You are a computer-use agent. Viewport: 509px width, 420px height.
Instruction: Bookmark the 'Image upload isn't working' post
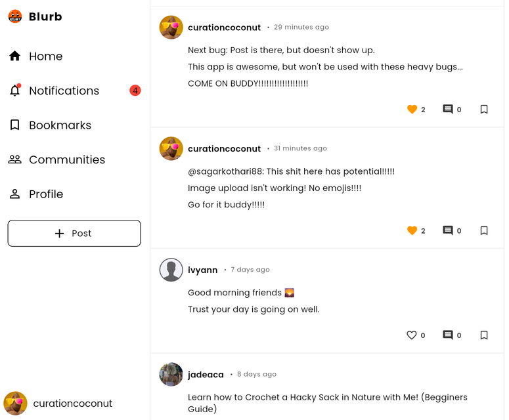tap(484, 230)
